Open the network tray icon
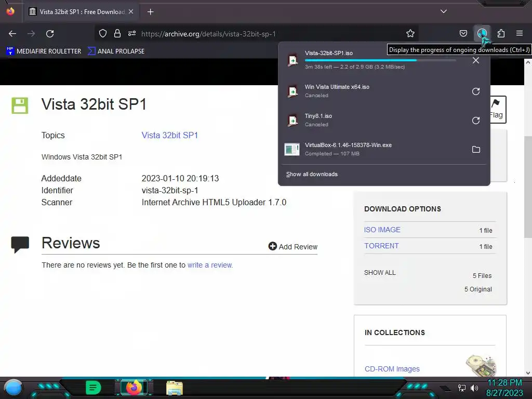The height and width of the screenshot is (399, 532). [x=462, y=388]
